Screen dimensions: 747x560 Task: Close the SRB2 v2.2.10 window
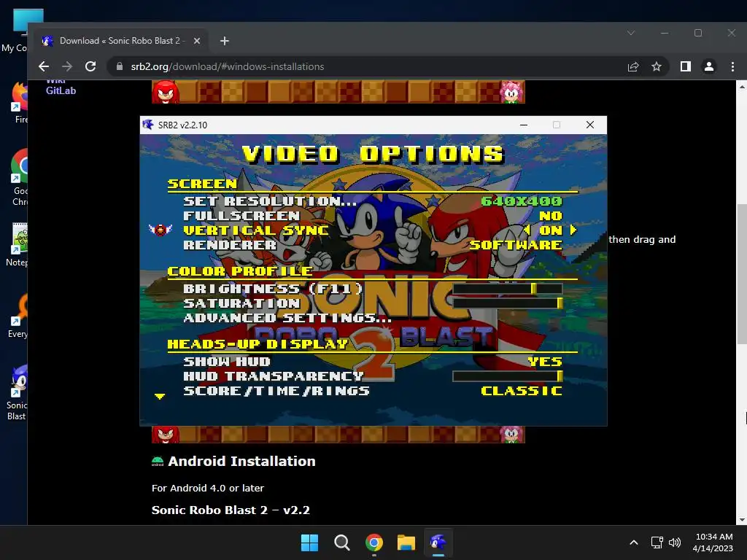point(589,125)
